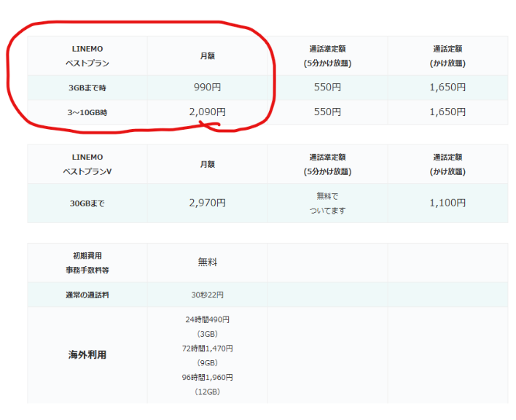The width and height of the screenshot is (516, 420).
Task: Select the "1,100円" price cell
Action: (x=447, y=203)
